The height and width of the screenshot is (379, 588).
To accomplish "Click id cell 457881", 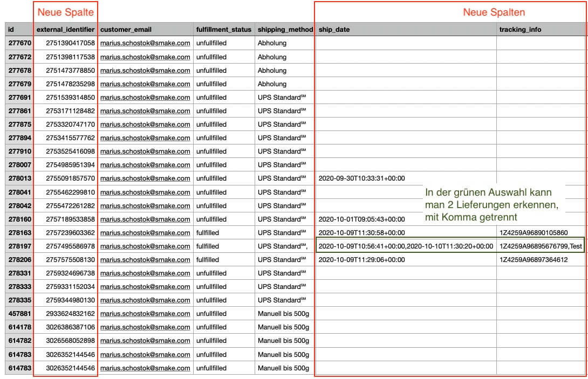I will [x=19, y=314].
